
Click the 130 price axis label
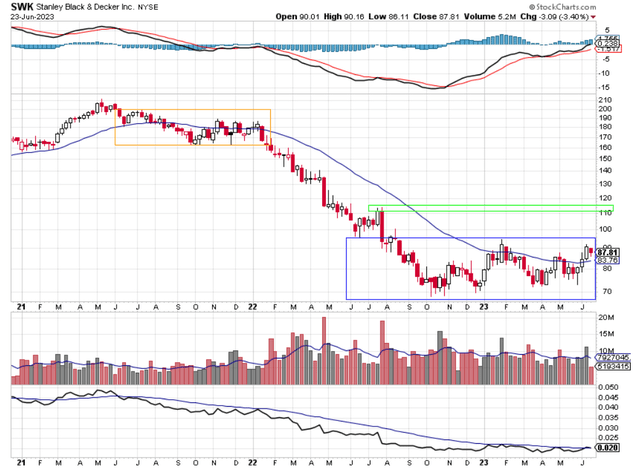pos(606,184)
